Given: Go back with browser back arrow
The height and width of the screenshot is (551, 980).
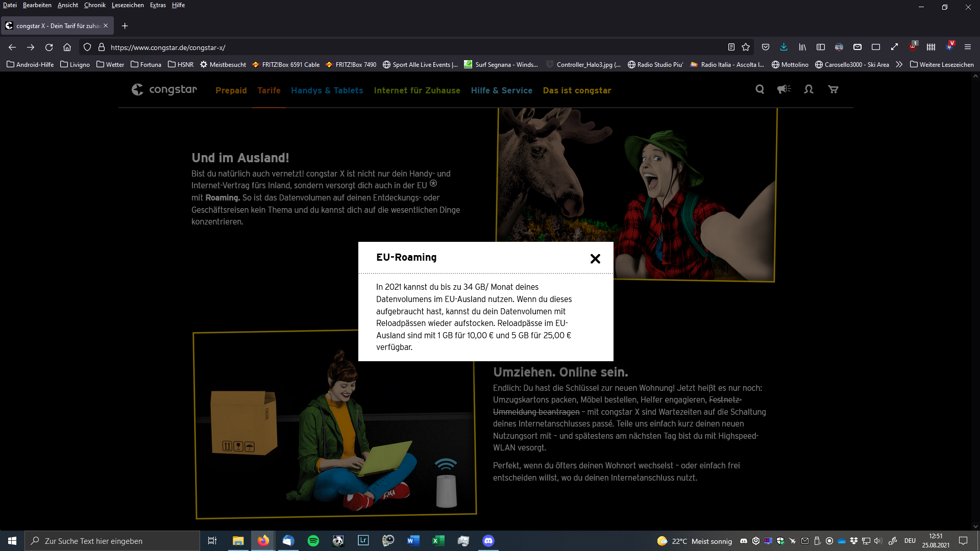Looking at the screenshot, I should 12,47.
